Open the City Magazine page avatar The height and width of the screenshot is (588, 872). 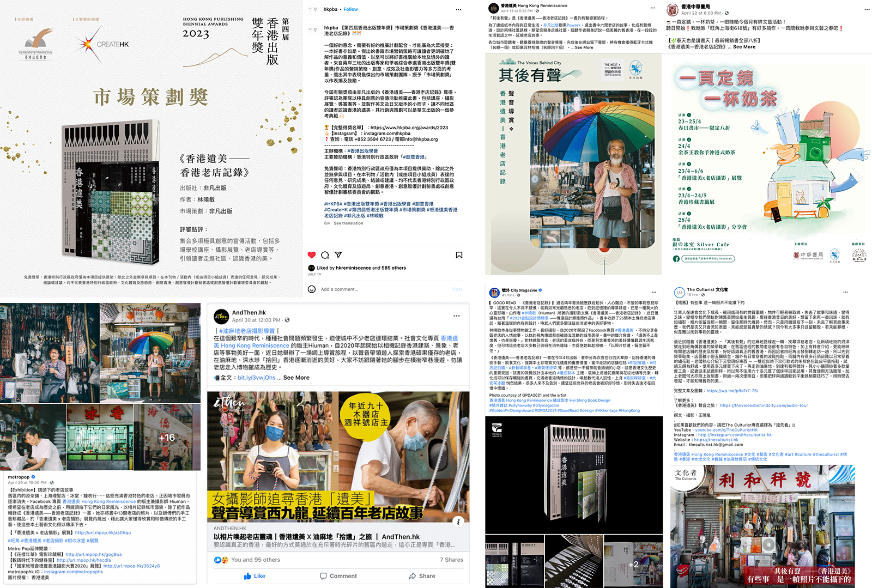494,293
